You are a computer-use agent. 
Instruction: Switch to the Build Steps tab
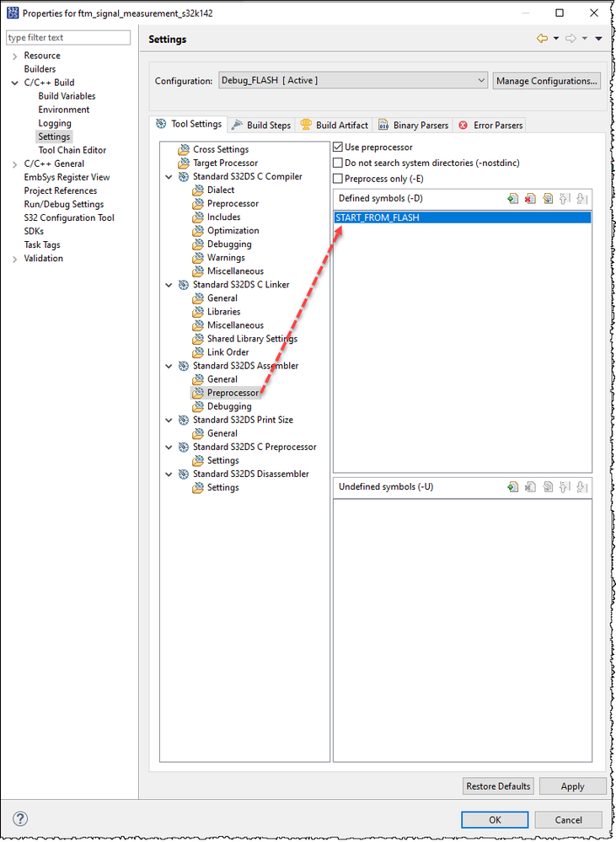(x=261, y=125)
